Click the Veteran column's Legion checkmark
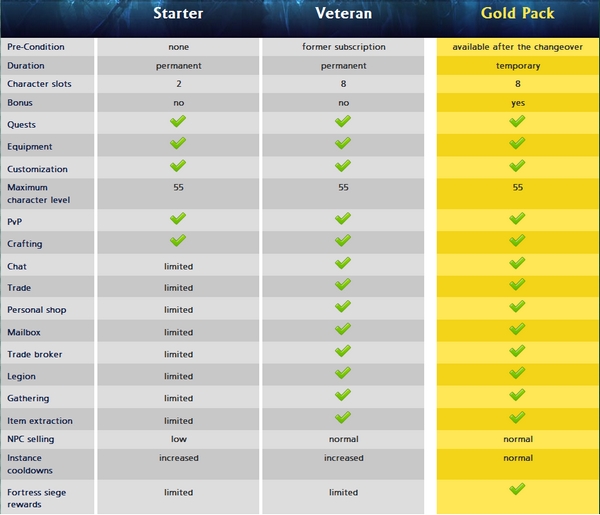 coord(343,373)
